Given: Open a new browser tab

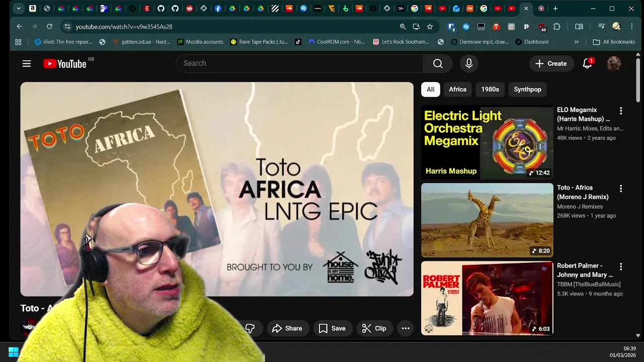Looking at the screenshot, I should point(555,9).
